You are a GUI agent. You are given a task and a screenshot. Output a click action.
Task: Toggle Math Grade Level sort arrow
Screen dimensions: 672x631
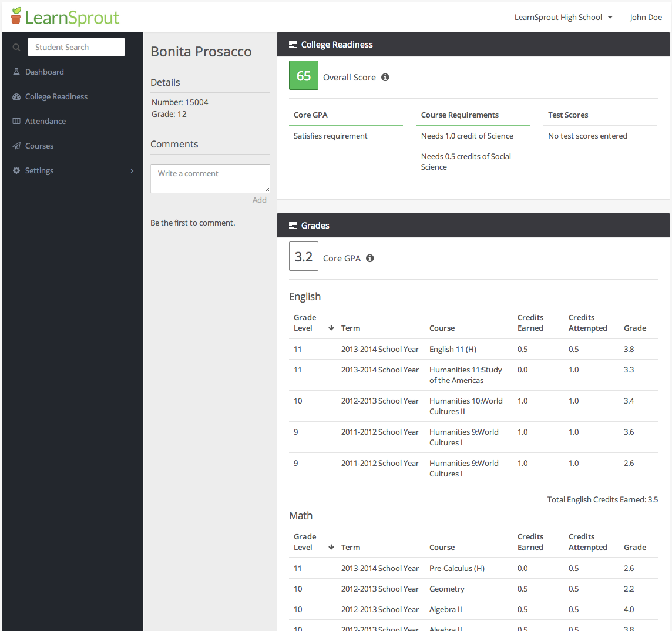[x=331, y=547]
